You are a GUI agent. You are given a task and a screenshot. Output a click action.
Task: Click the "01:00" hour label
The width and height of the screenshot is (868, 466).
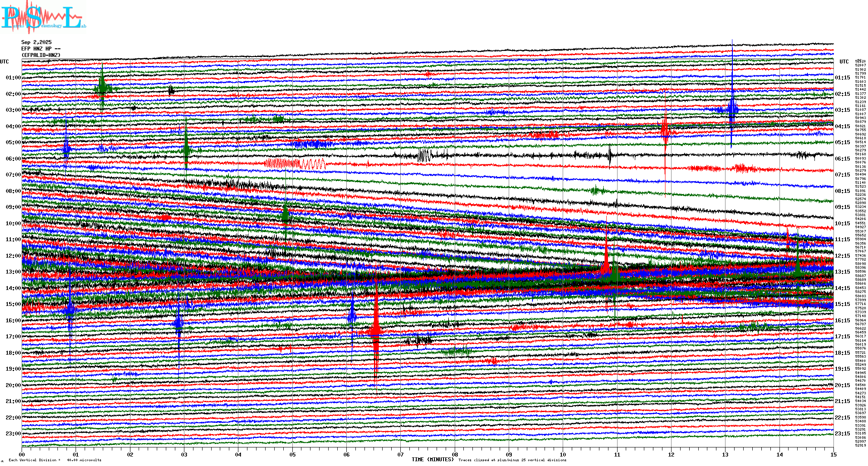click(13, 78)
